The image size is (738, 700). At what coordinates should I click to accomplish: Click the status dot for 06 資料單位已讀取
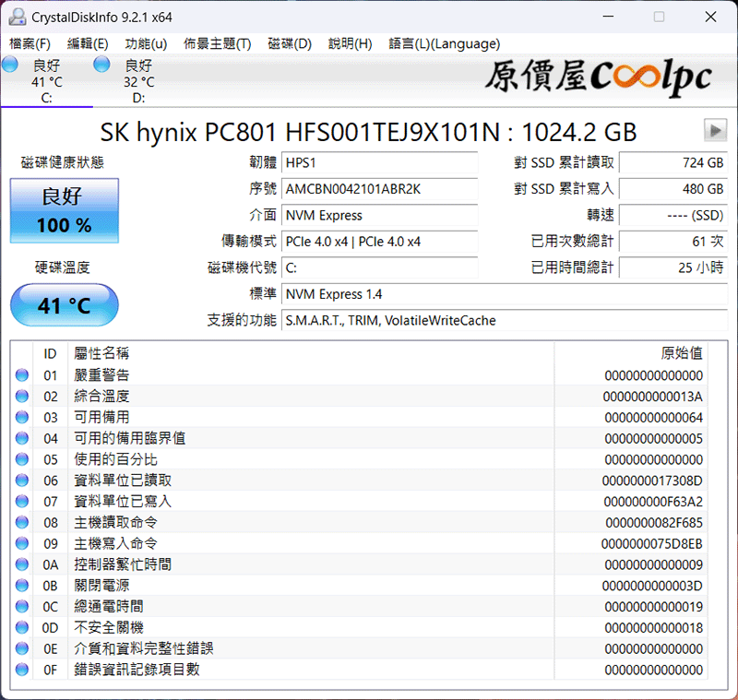tap(22, 481)
